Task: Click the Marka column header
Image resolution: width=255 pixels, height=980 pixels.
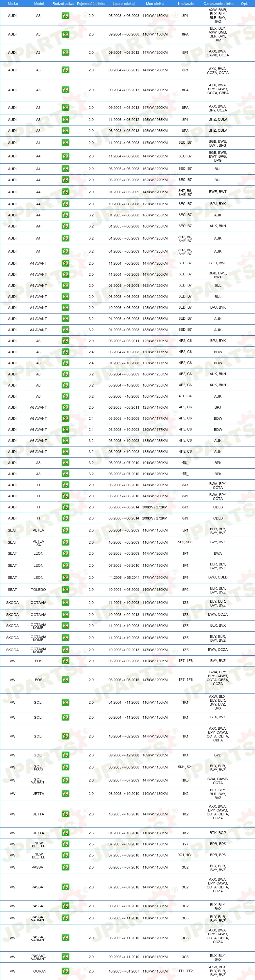Action: click(x=13, y=4)
